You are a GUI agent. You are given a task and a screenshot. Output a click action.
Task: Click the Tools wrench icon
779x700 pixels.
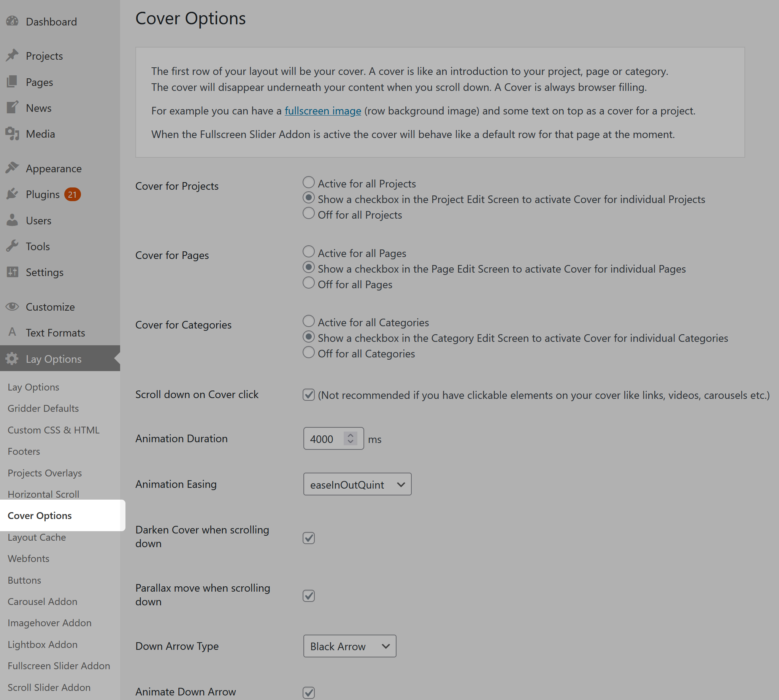coord(12,246)
